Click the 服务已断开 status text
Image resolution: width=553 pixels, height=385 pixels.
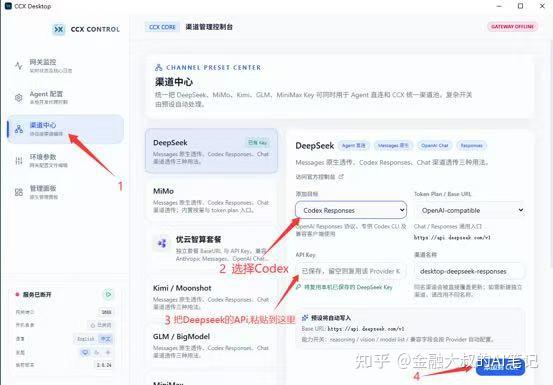(x=37, y=294)
